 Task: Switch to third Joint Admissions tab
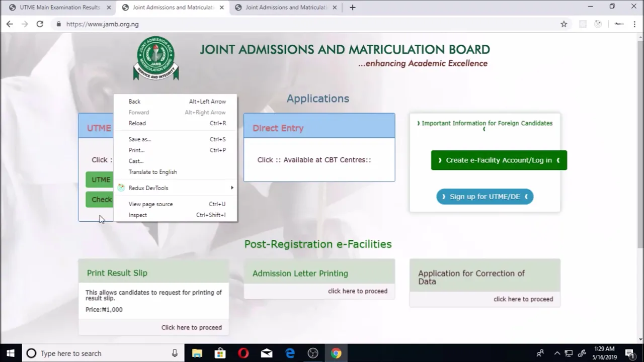286,8
